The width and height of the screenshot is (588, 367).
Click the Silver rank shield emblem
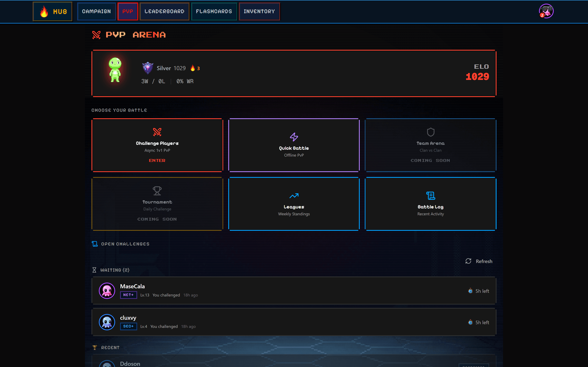(148, 68)
